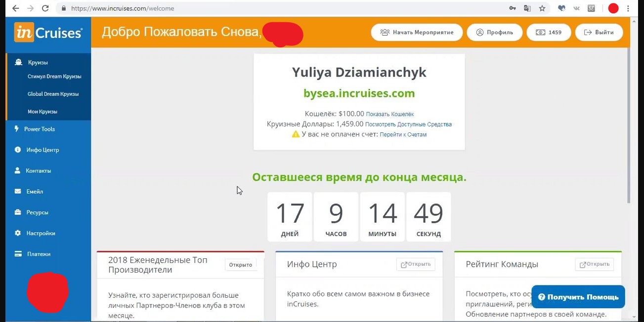The width and height of the screenshot is (644, 322).
Task: Open Chrome's password key icon
Action: 512,8
